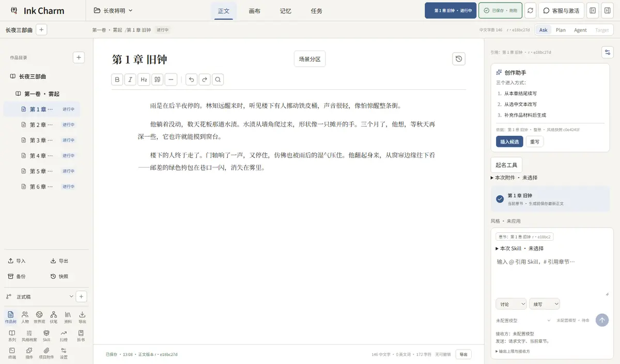The image size is (620, 364).
Task: Open the 扫榜 rankings tool
Action: pos(64,336)
